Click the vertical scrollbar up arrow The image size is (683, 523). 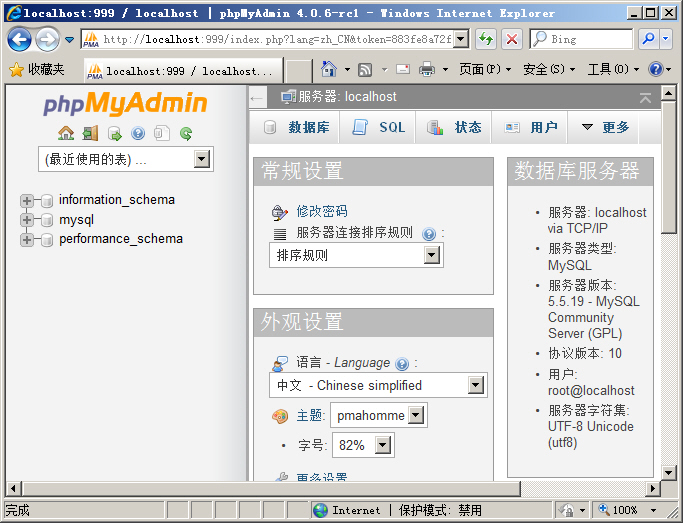tap(669, 93)
